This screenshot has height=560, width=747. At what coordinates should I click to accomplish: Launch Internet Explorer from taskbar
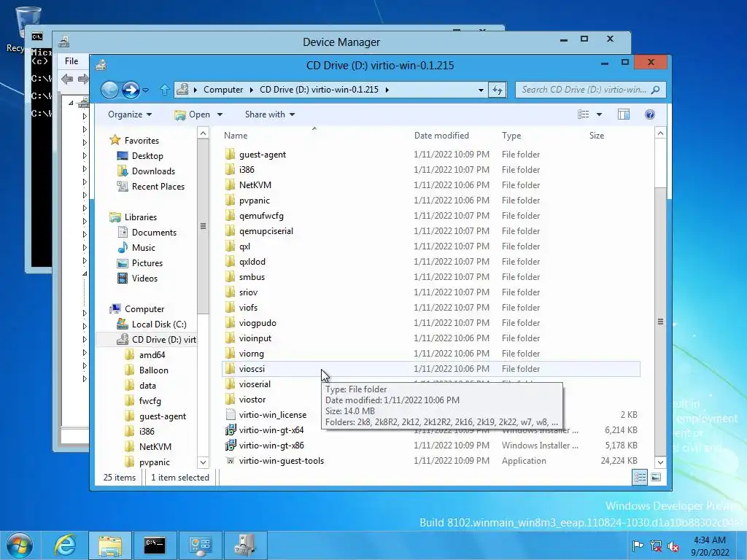[65, 545]
